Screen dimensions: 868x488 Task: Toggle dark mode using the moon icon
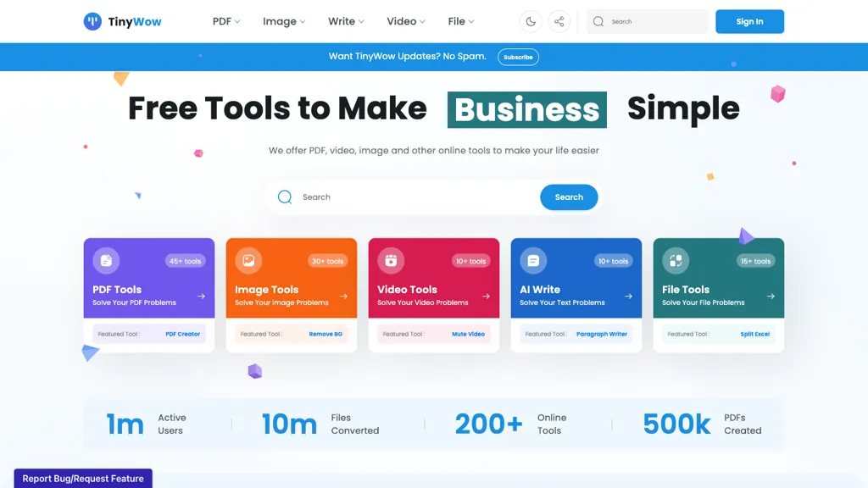click(531, 21)
